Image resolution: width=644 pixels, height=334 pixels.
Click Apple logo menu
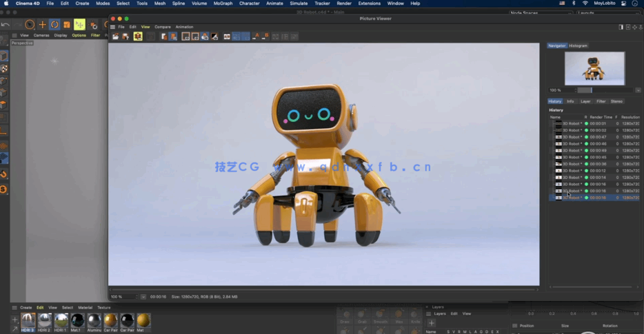tap(6, 3)
